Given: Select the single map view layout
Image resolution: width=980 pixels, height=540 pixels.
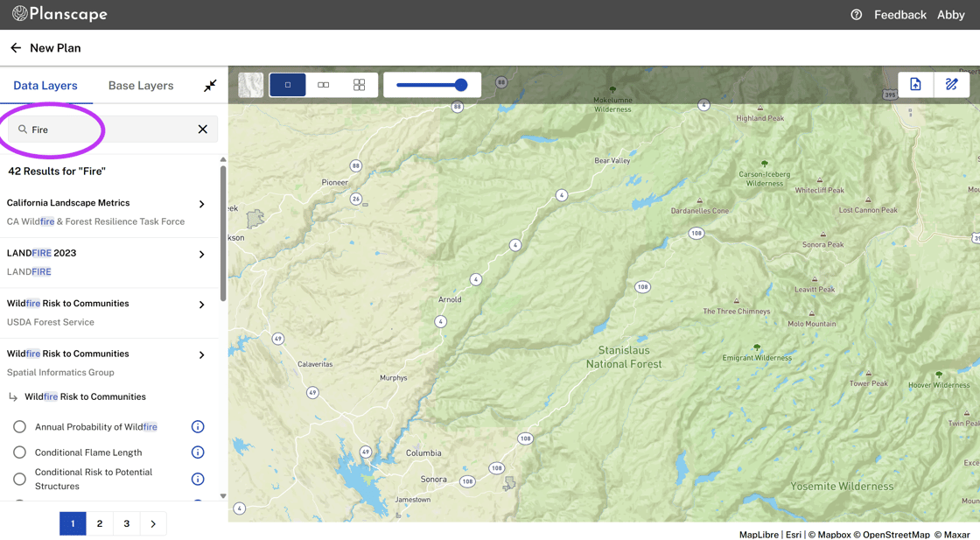Looking at the screenshot, I should tap(288, 85).
